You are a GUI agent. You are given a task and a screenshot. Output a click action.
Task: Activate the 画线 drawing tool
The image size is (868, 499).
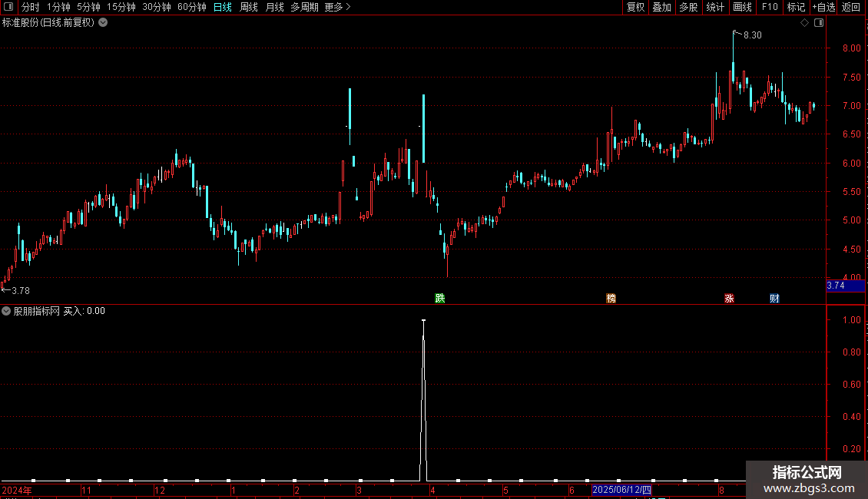pos(742,7)
